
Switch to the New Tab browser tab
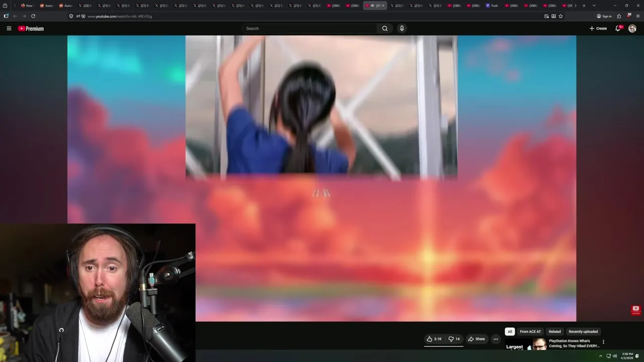coord(26,6)
